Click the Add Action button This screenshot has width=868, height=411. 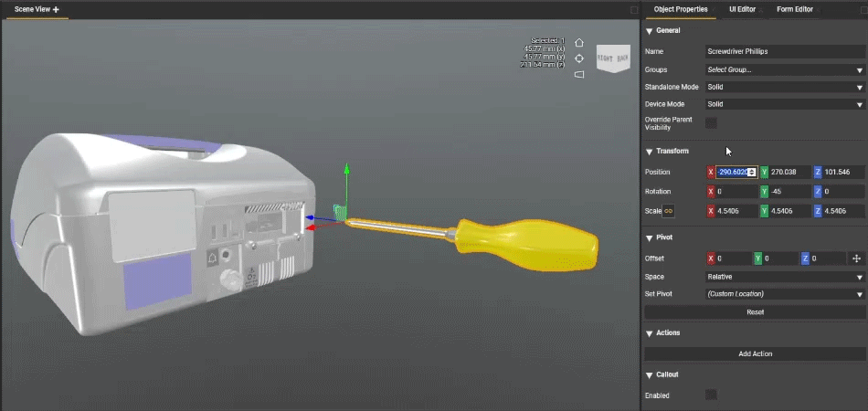(755, 353)
